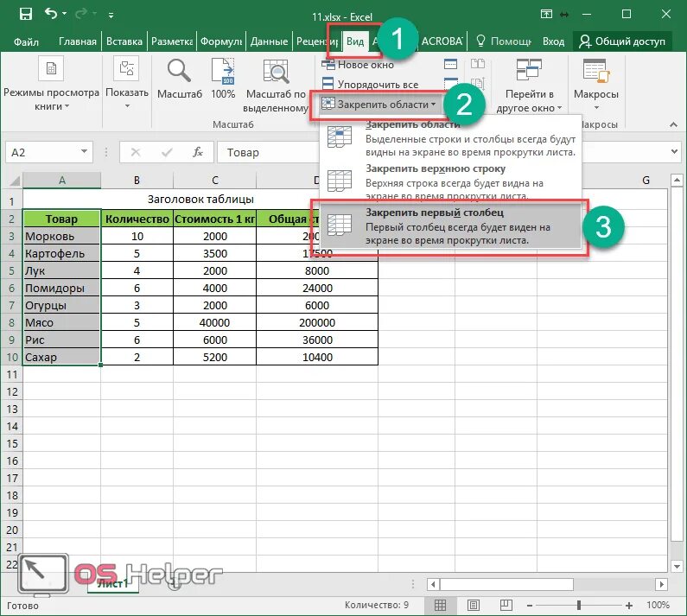Click the Вход sign-in link
The width and height of the screenshot is (687, 616).
[553, 41]
